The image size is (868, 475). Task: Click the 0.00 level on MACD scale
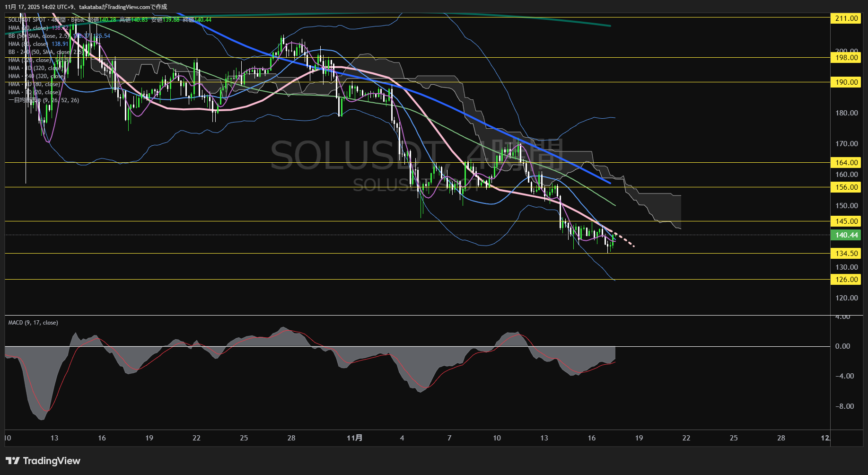click(x=842, y=346)
